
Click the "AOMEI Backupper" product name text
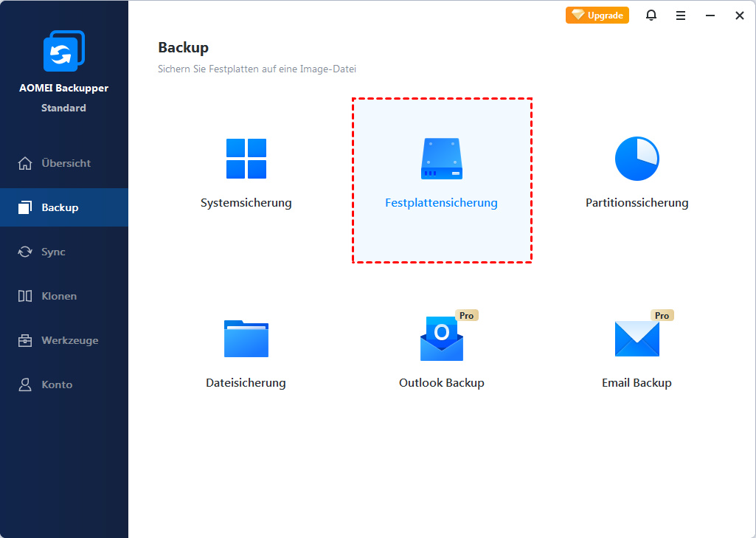[x=63, y=89]
